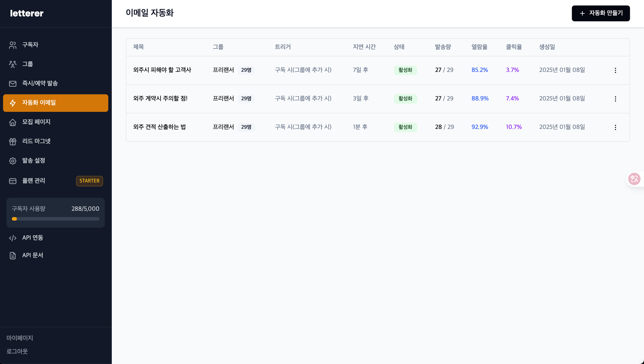Click the pink translate floating icon
Screen dimensions: 644x364
(634, 179)
